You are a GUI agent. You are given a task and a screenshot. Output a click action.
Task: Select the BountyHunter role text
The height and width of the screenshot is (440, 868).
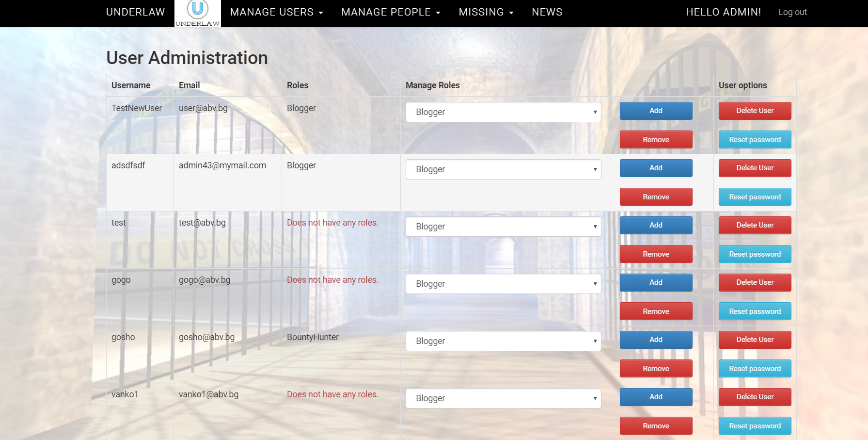pos(313,337)
